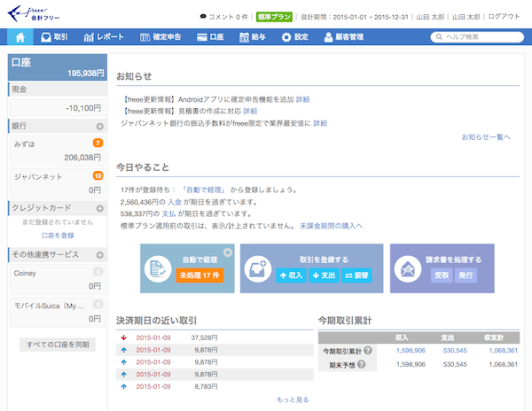
Task: Click ログアウト link
Action: pyautogui.click(x=504, y=17)
